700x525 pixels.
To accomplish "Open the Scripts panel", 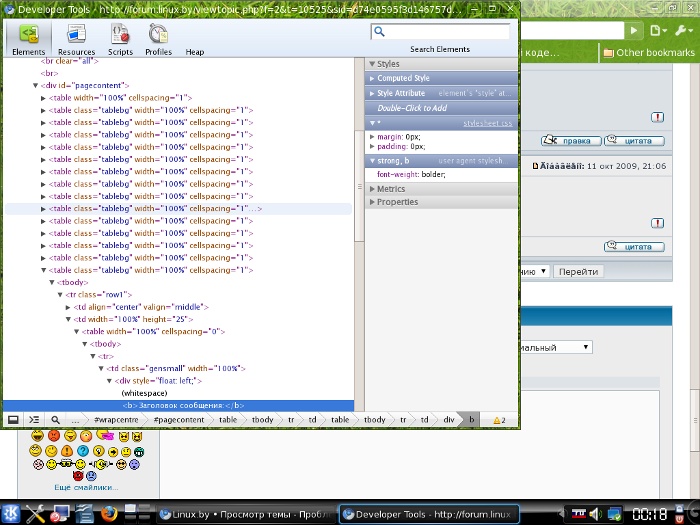I will 120,38.
